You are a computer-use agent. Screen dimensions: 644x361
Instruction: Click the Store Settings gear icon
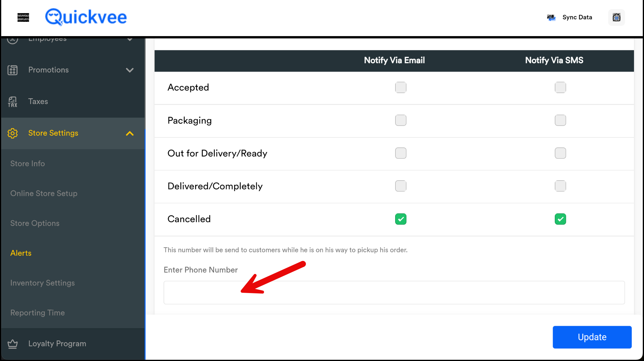coord(12,133)
